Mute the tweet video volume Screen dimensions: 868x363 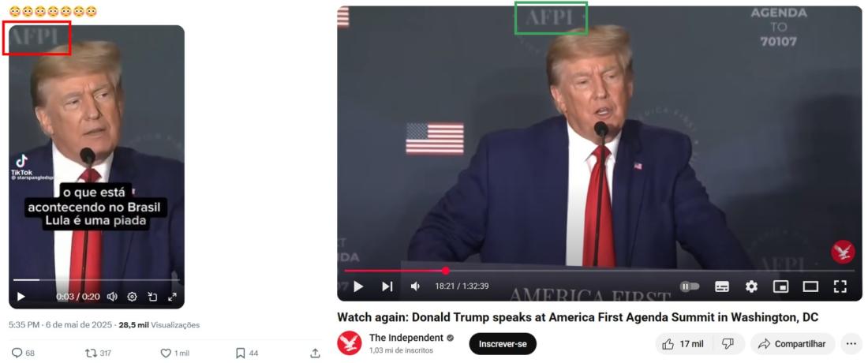(x=112, y=297)
